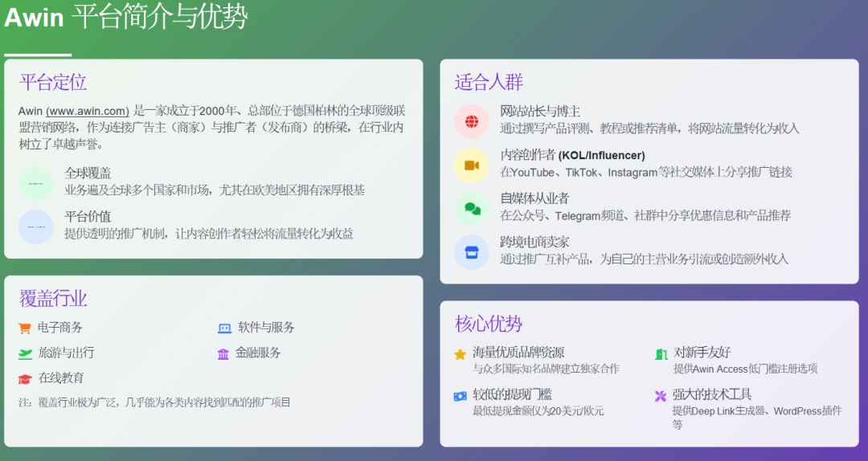Click the note starting with 注: 覆盖行业极为广泛
This screenshot has height=461, width=868.
(154, 402)
